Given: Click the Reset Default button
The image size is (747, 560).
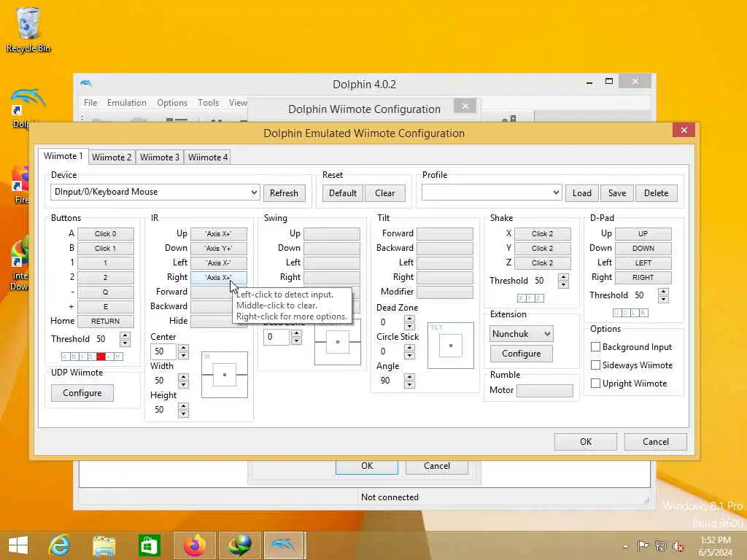Looking at the screenshot, I should click(x=343, y=192).
